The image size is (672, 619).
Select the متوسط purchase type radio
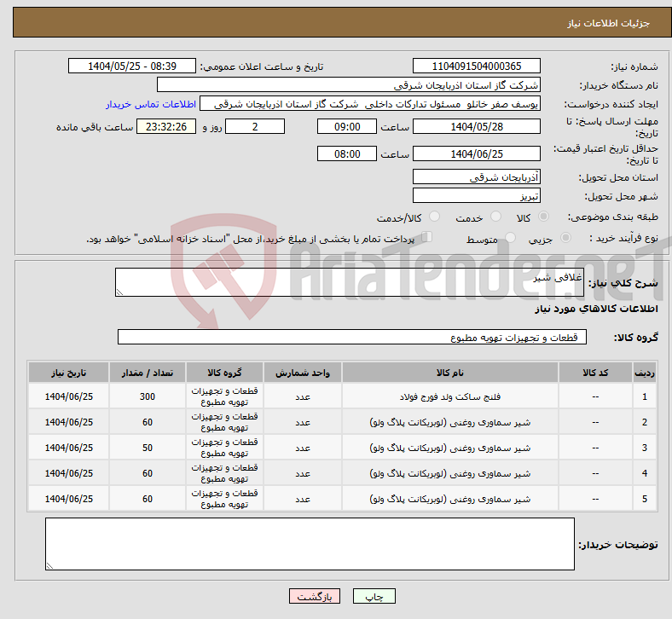coord(507,240)
